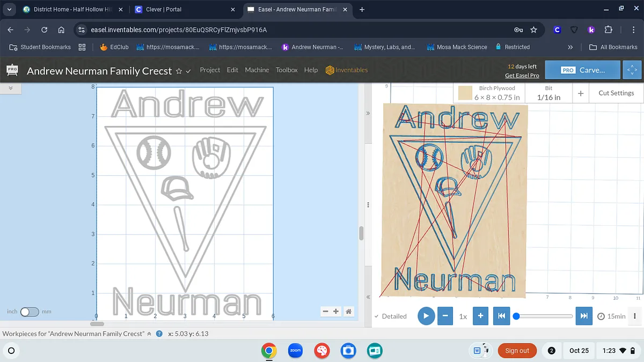Skip simulation to the end
Viewport: 644px width, 362px height.
583,316
